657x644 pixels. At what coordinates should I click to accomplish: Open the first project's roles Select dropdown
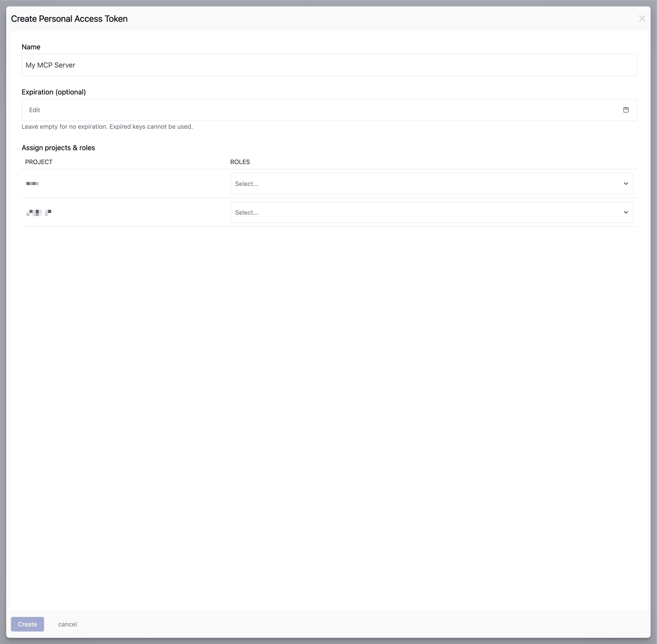point(431,184)
